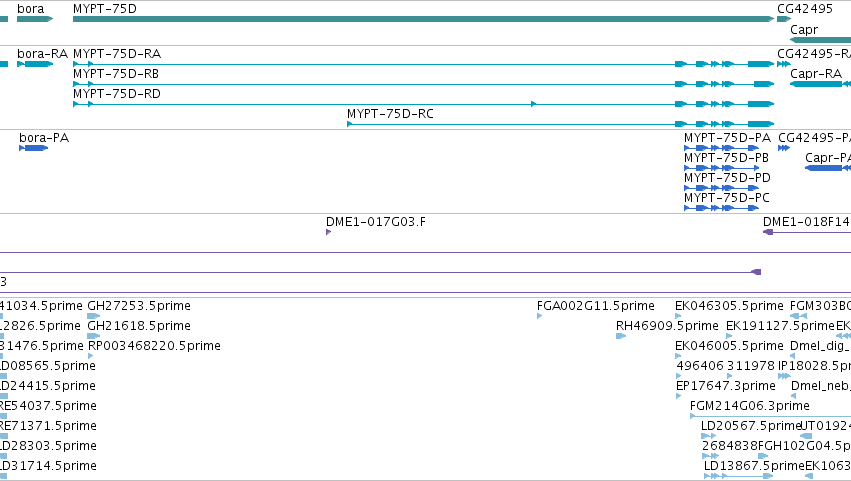
Task: Click the CG42495 gene label
Action: (x=805, y=9)
